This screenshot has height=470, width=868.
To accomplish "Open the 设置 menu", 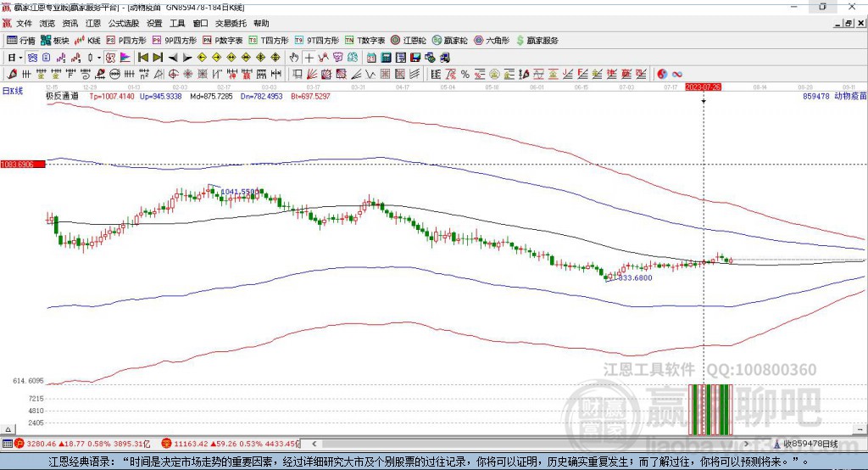I will [154, 23].
